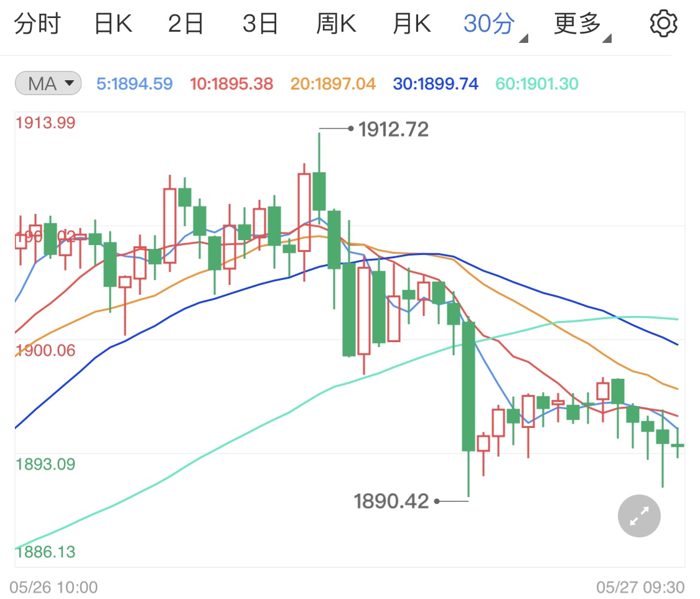700x599 pixels.
Task: Click the 1890.42 low price marker
Action: 390,500
